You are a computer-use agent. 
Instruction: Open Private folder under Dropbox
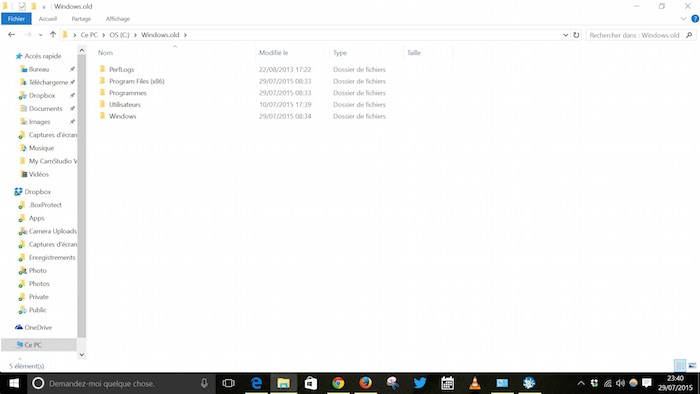(38, 297)
